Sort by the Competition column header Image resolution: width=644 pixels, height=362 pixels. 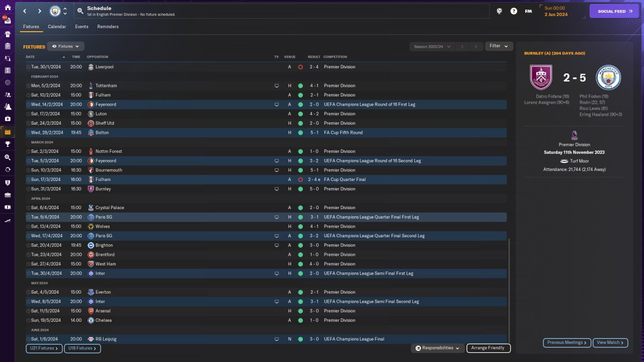coord(335,57)
